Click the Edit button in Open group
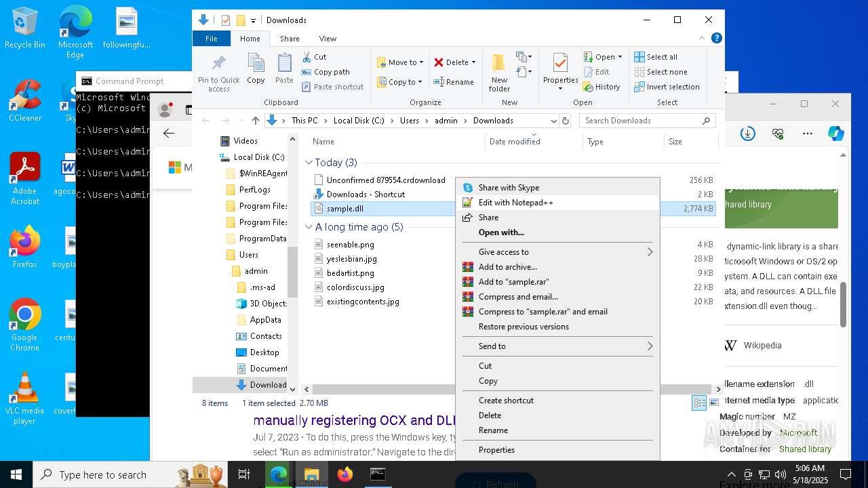Screen dimensions: 868x488 tap(596, 72)
